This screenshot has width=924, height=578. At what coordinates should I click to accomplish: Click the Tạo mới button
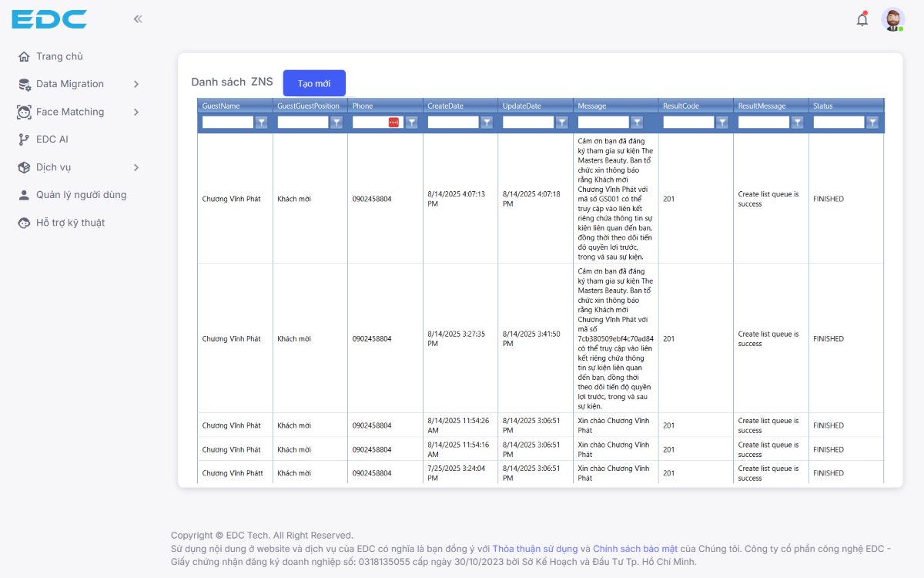[x=314, y=83]
